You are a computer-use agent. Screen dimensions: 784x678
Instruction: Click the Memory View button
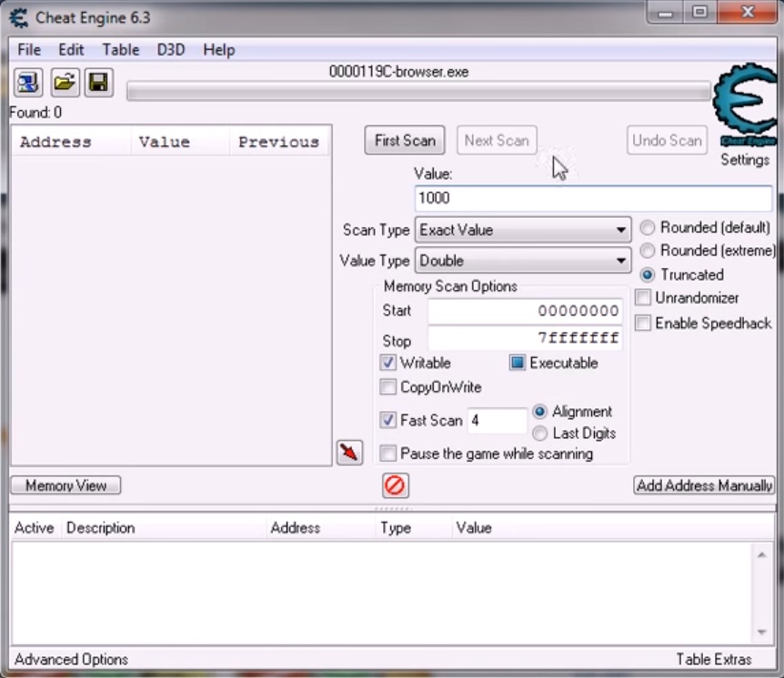point(65,485)
